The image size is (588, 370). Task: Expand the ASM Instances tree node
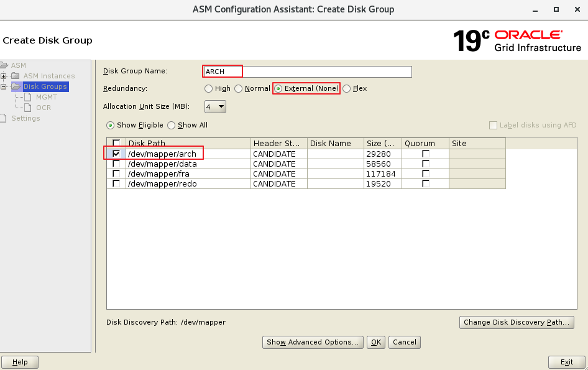[x=4, y=76]
